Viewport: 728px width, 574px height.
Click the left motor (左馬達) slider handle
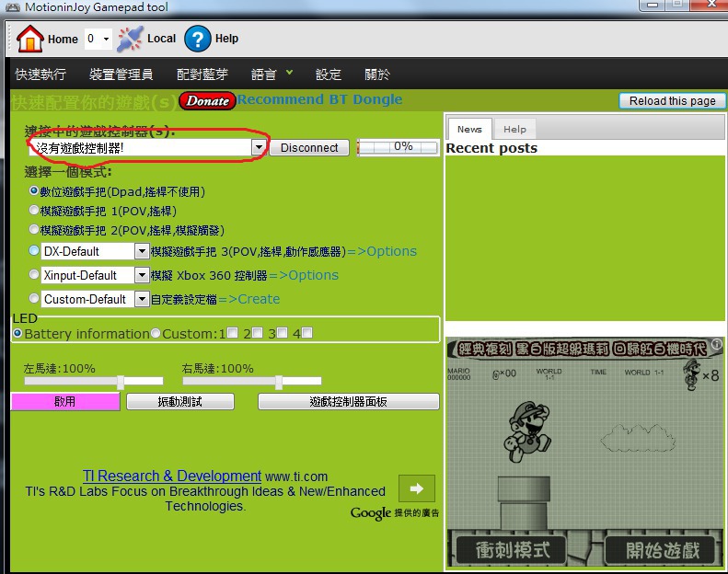point(121,382)
